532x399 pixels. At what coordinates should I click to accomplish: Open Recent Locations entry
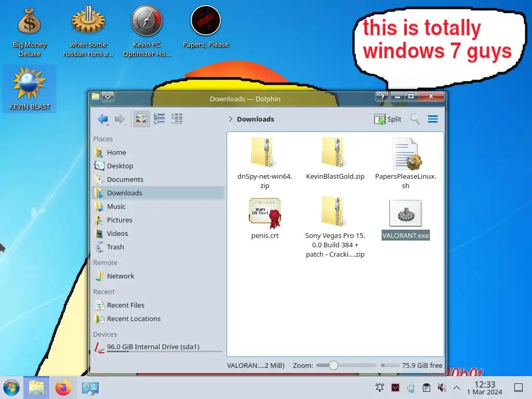[158, 318]
